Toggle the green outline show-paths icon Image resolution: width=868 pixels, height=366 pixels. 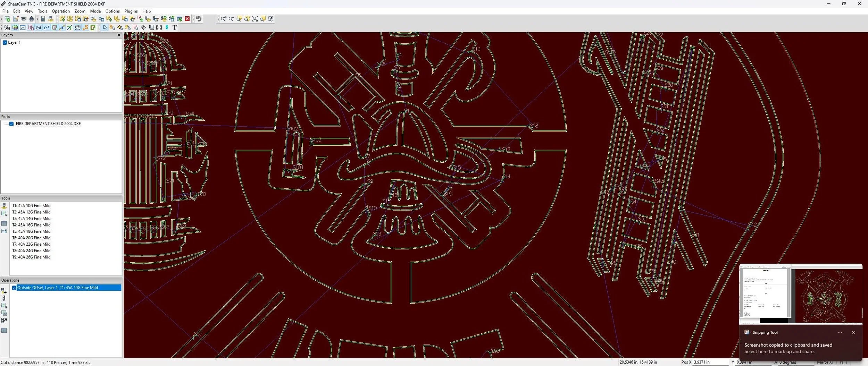[x=93, y=27]
